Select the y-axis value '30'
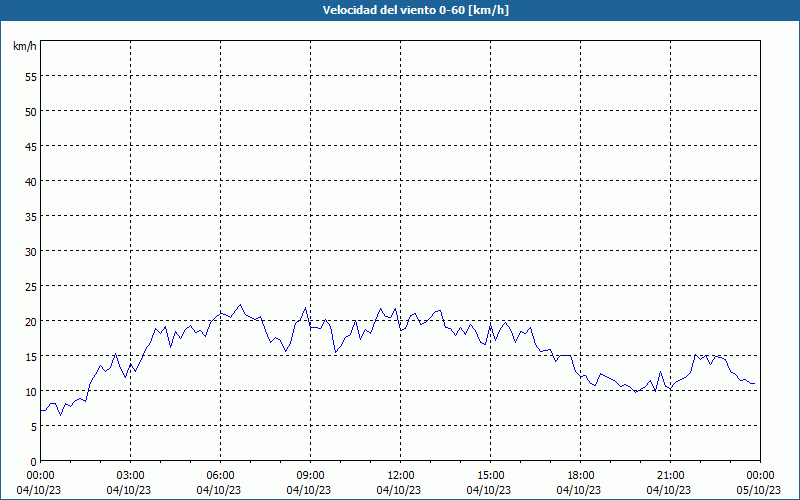Screen dimensions: 800x500 (x=31, y=251)
